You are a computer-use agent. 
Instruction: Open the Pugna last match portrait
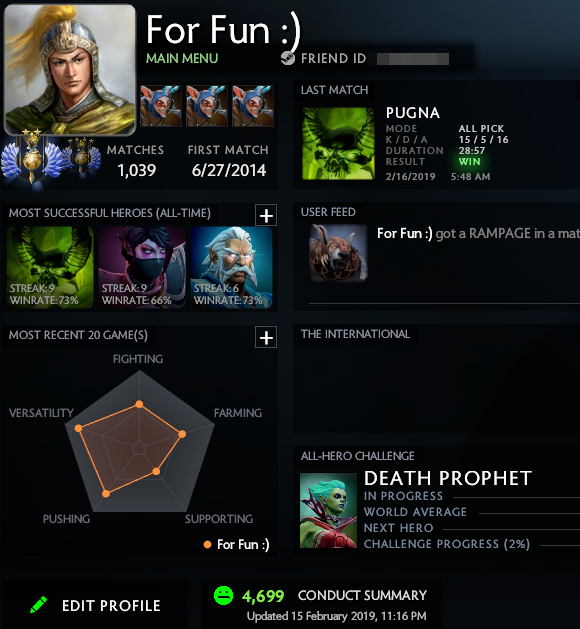pyautogui.click(x=338, y=143)
